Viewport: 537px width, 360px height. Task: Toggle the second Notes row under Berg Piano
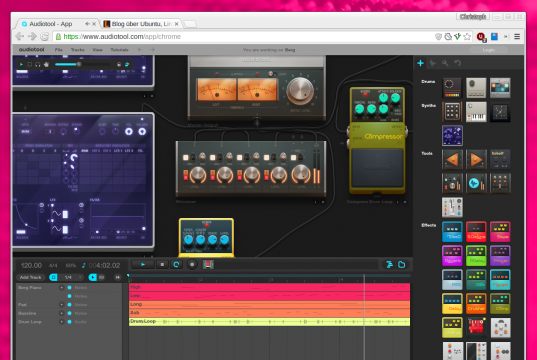pyautogui.click(x=70, y=296)
